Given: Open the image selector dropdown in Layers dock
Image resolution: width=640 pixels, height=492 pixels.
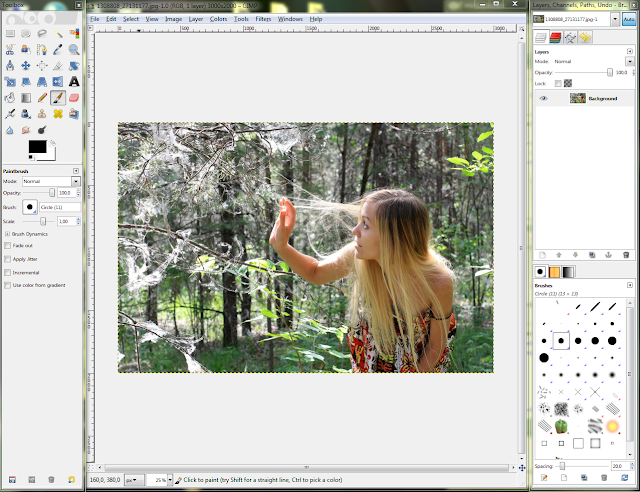Looking at the screenshot, I should click(x=615, y=19).
